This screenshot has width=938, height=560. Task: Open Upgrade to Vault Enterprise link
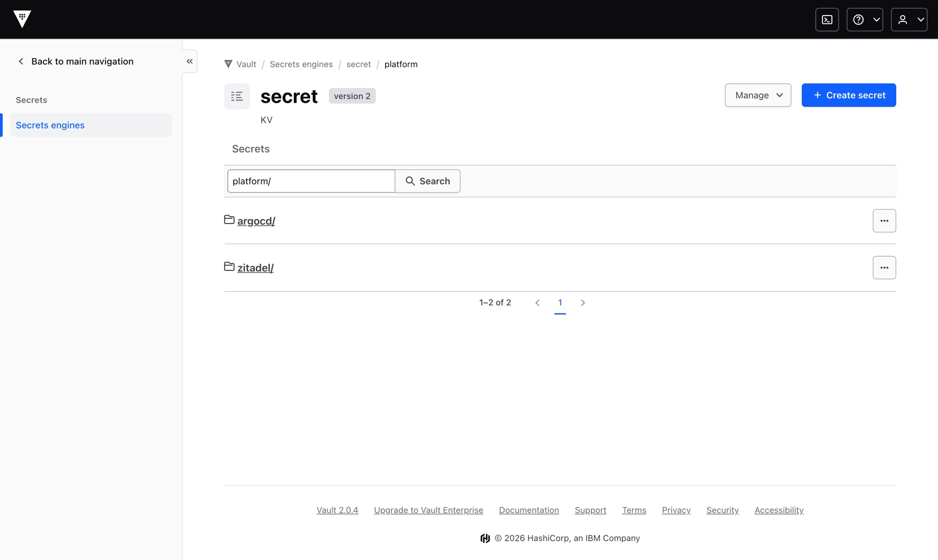[x=428, y=510]
